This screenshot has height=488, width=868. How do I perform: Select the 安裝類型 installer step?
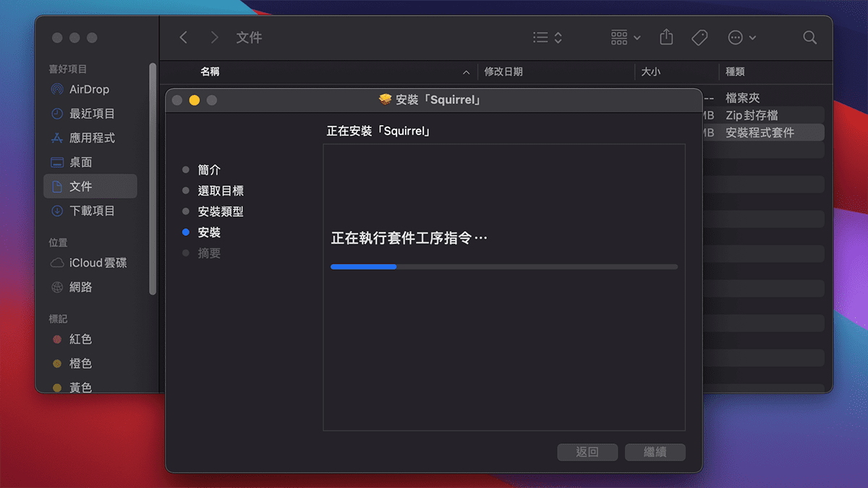pyautogui.click(x=222, y=211)
